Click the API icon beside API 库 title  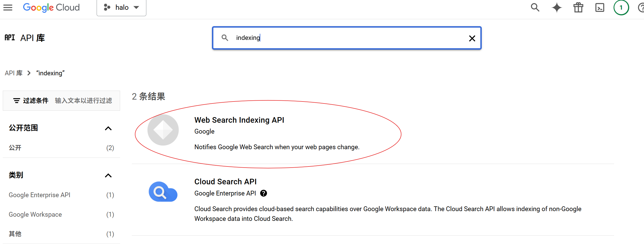(10, 38)
